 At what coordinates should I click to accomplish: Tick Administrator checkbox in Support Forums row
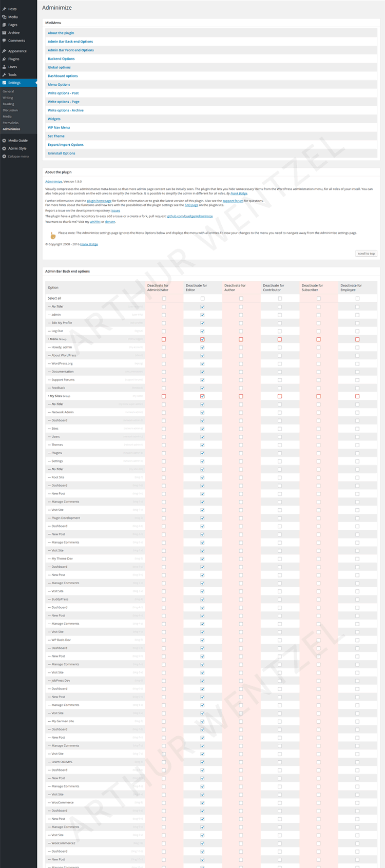[164, 380]
